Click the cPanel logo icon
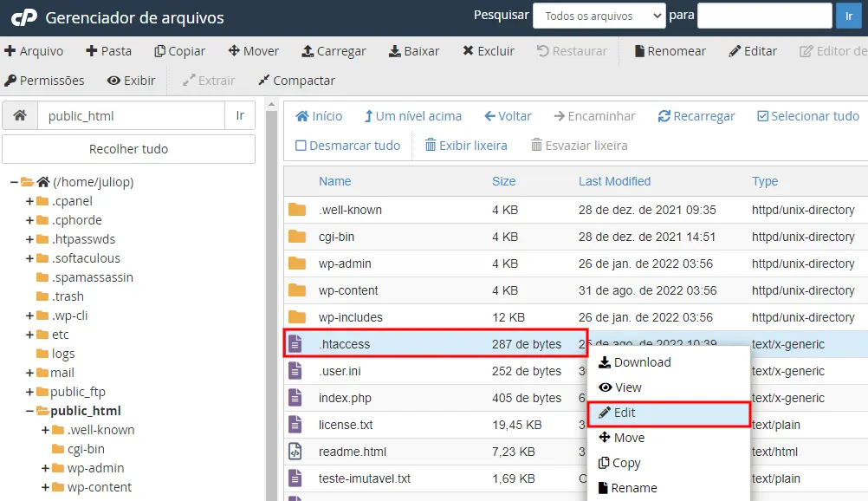Image resolution: width=868 pixels, height=501 pixels. 24,17
